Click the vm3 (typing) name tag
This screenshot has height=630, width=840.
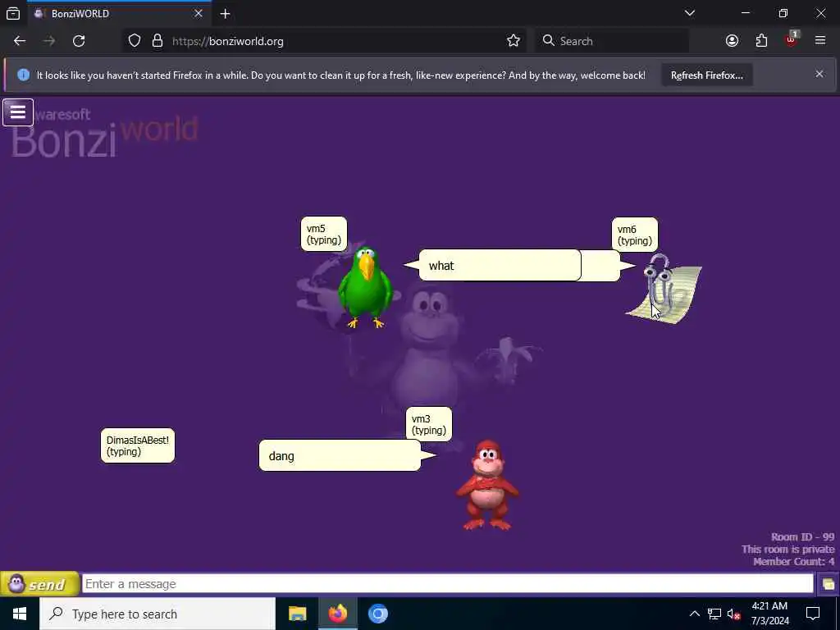(428, 424)
